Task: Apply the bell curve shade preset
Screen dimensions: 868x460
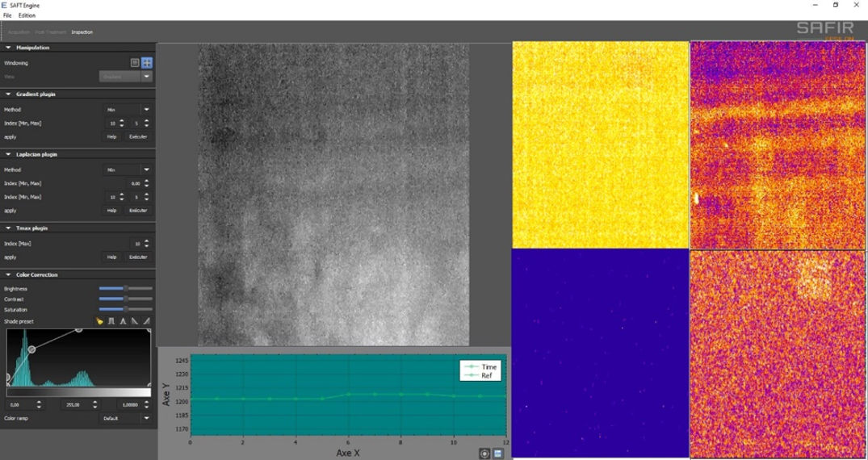Action: coord(123,321)
